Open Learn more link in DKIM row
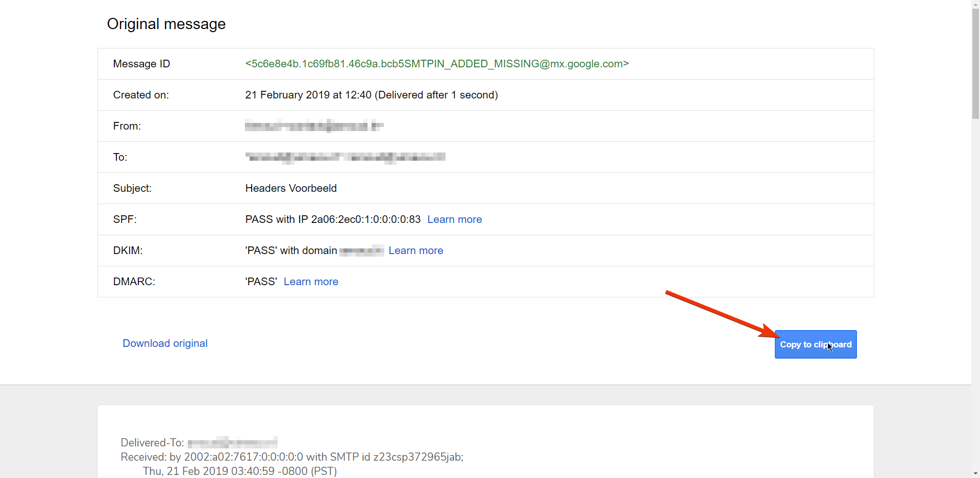The width and height of the screenshot is (980, 478). [415, 250]
